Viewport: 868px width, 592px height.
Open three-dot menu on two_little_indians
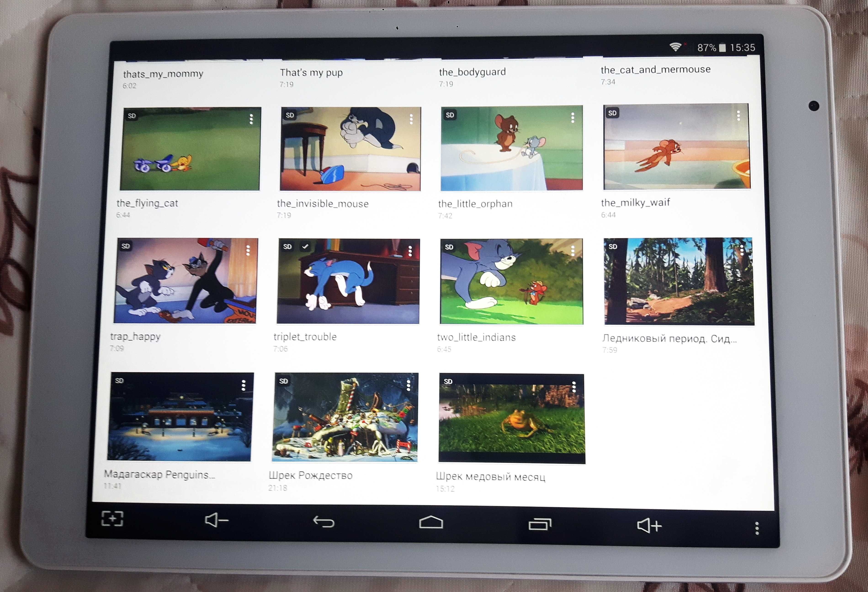coord(573,251)
